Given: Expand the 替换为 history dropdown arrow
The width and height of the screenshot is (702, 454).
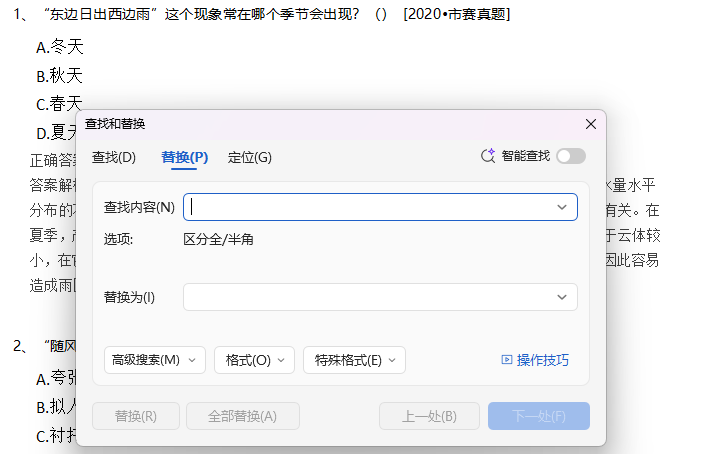Looking at the screenshot, I should coord(562,298).
